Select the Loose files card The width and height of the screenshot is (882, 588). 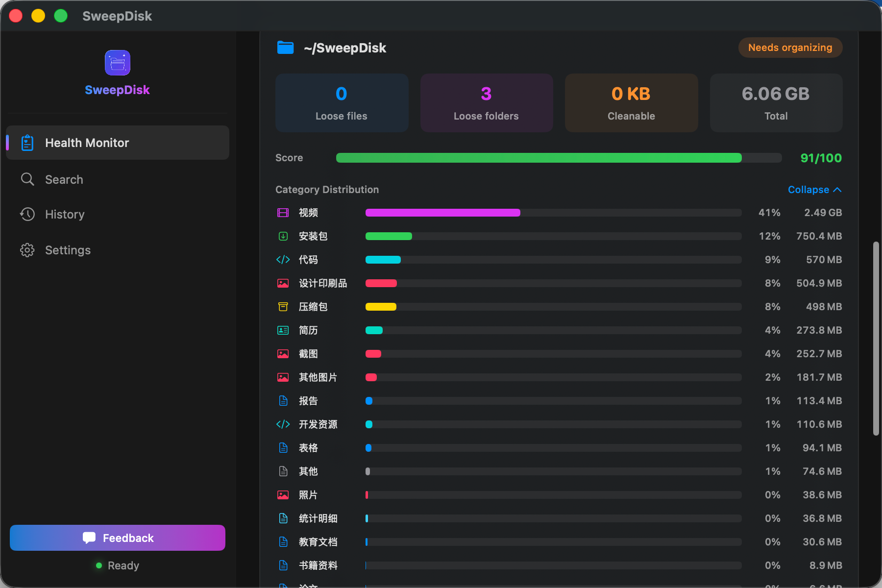coord(342,103)
